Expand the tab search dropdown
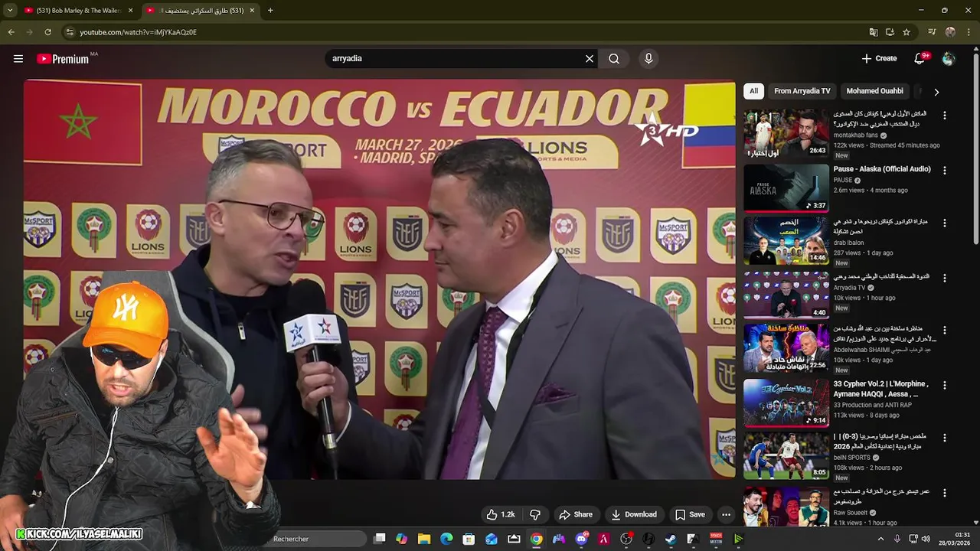Screen dimensions: 980x551 coord(10,11)
